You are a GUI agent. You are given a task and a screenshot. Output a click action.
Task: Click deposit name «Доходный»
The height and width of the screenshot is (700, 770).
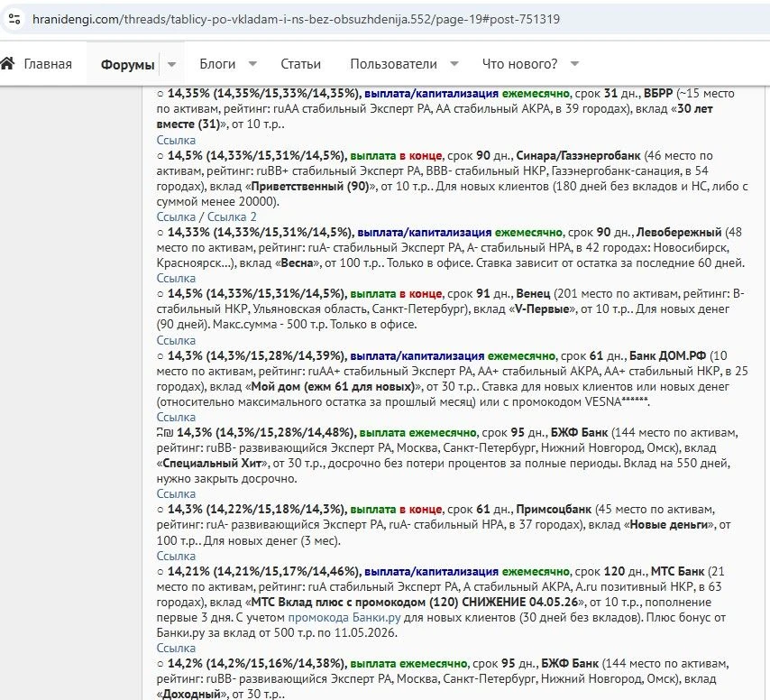coord(191,694)
